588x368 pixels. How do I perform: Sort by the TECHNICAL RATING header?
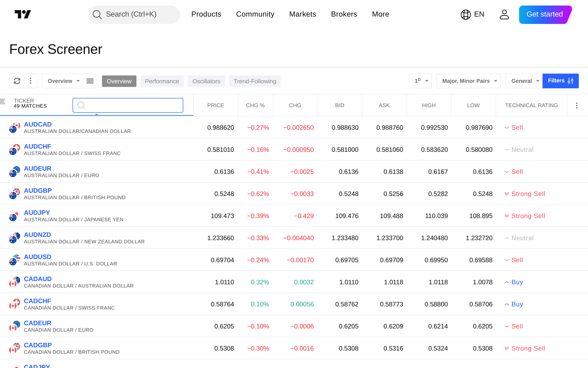[531, 105]
